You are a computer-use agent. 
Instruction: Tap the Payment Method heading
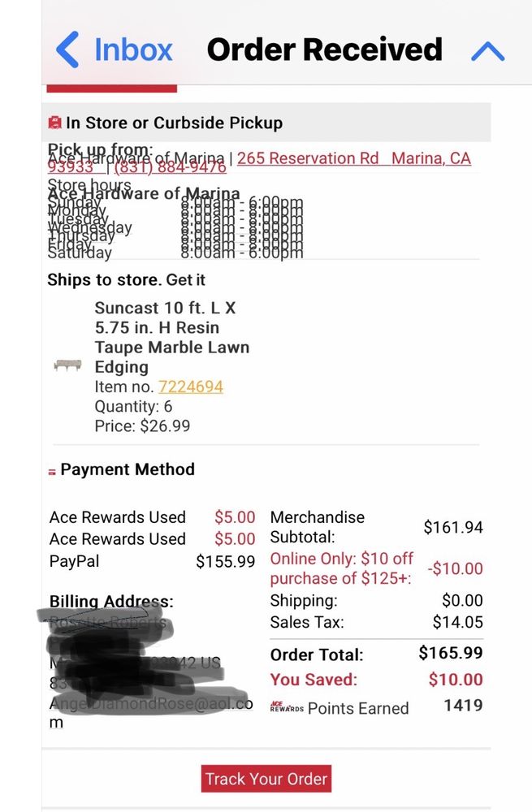[x=128, y=469]
